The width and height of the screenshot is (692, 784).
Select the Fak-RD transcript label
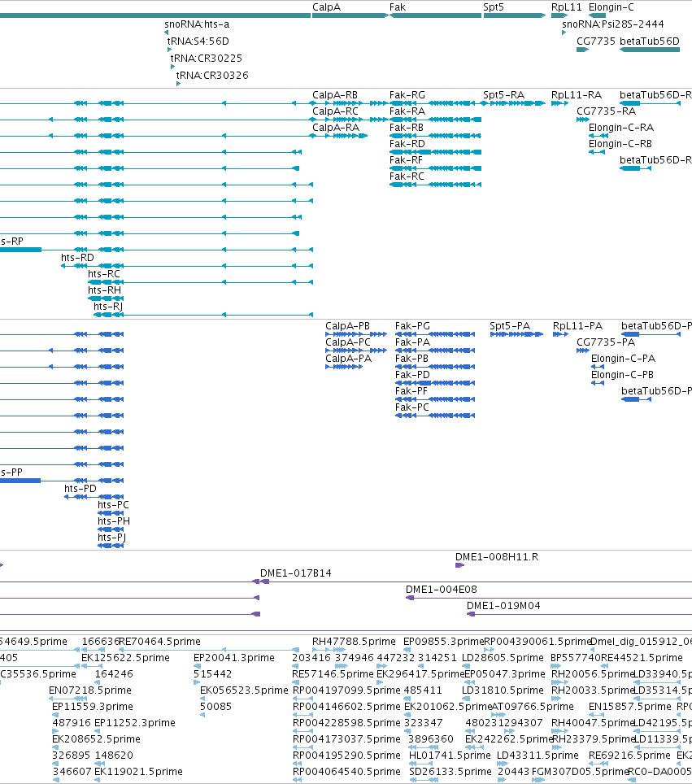click(407, 143)
